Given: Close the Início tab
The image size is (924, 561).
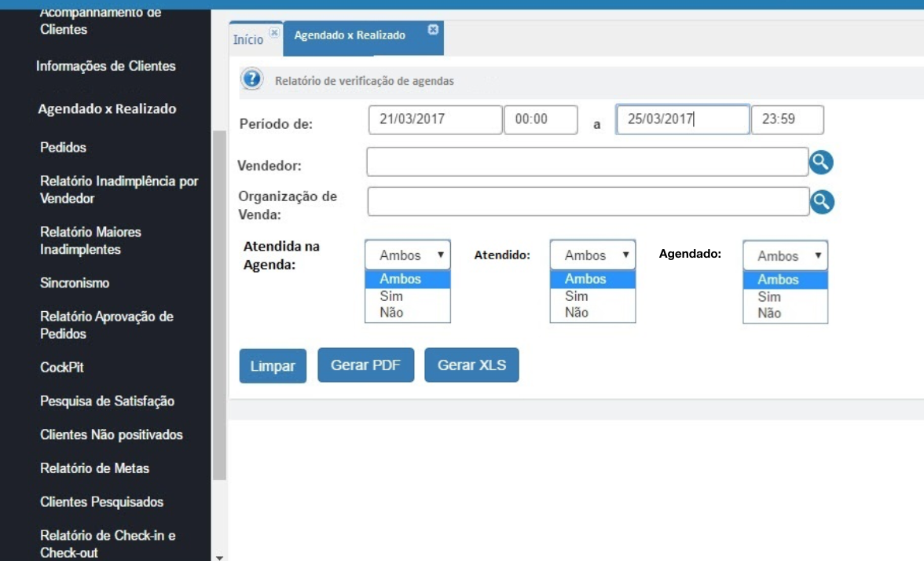Looking at the screenshot, I should pos(274,32).
